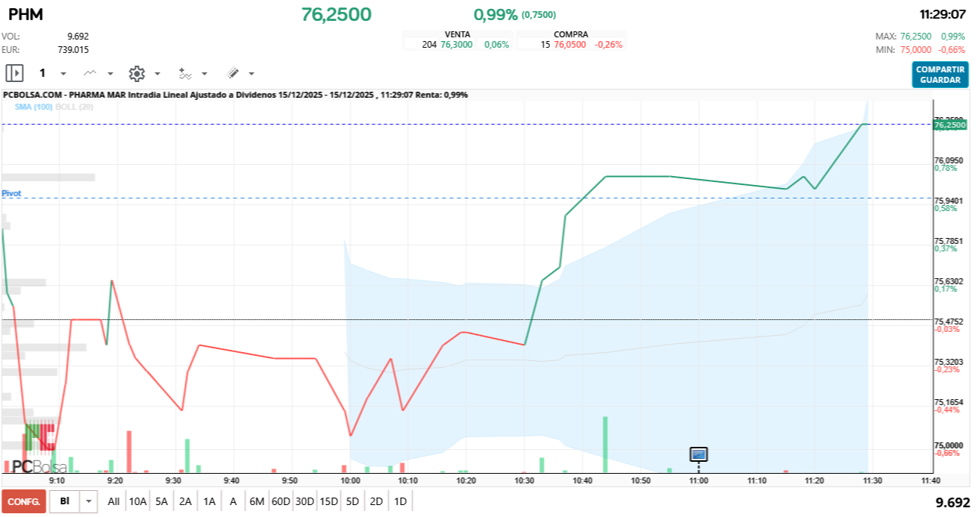Switch to the 1D time range

coord(400,501)
